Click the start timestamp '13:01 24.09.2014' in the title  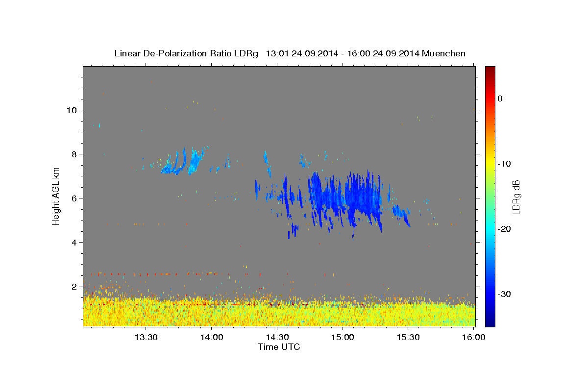pyautogui.click(x=302, y=53)
